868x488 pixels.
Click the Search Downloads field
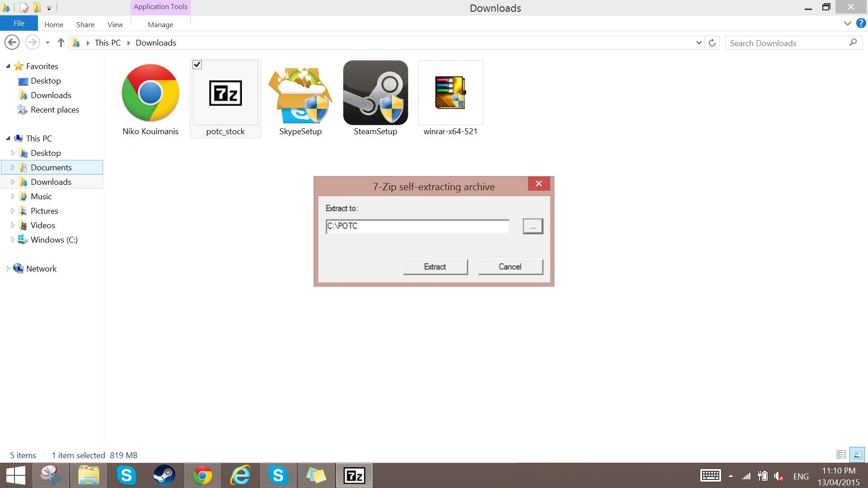pos(787,43)
